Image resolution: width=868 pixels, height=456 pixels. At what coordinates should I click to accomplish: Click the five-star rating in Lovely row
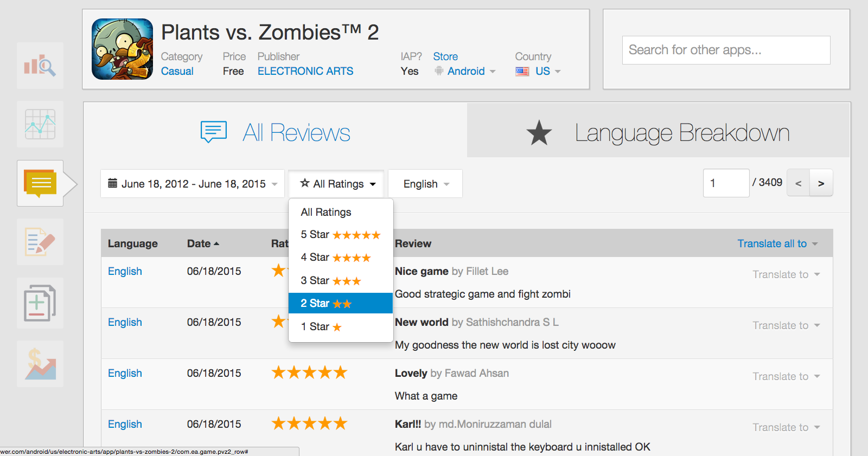pos(309,372)
